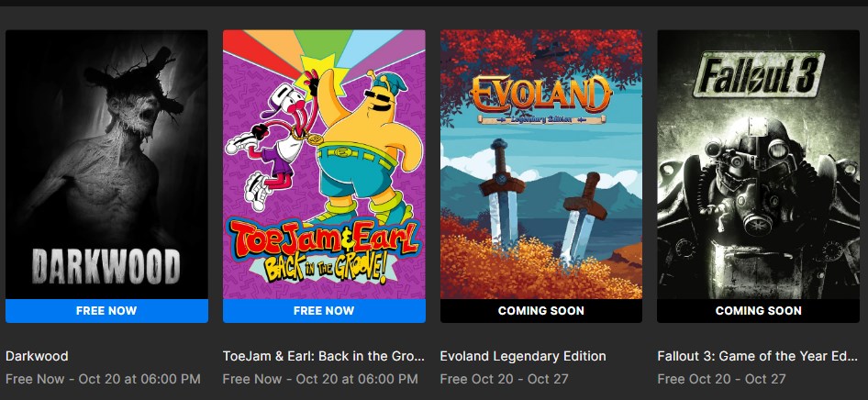
Task: Click the FREE NOW banner under ToeJam & Earl
Action: tap(324, 311)
